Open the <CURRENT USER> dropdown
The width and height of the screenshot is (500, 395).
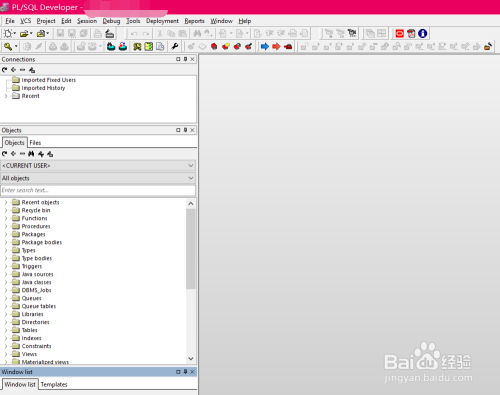click(191, 166)
